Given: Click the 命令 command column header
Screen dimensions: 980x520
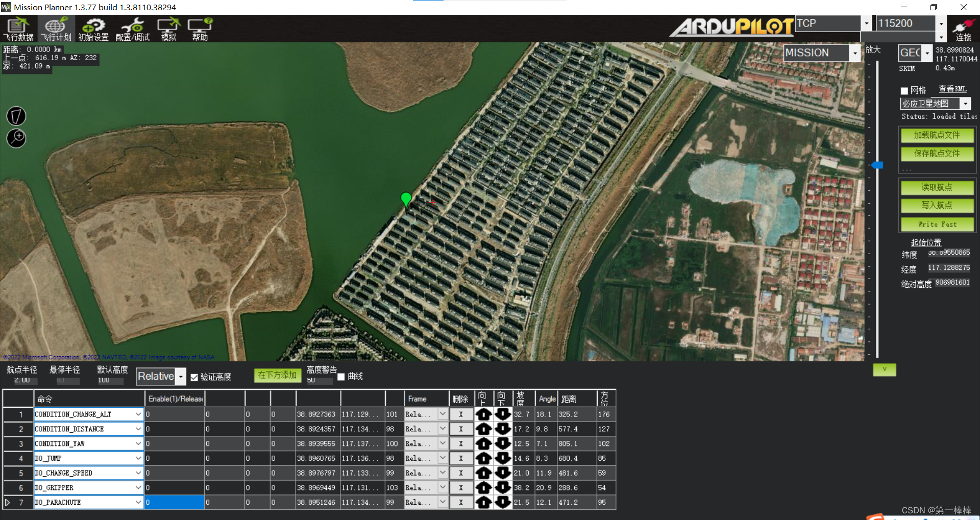Looking at the screenshot, I should click(x=89, y=399).
